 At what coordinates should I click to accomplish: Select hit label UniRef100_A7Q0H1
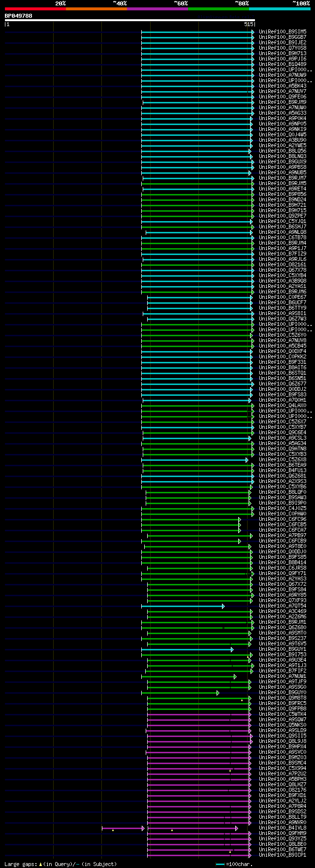pyautogui.click(x=283, y=400)
